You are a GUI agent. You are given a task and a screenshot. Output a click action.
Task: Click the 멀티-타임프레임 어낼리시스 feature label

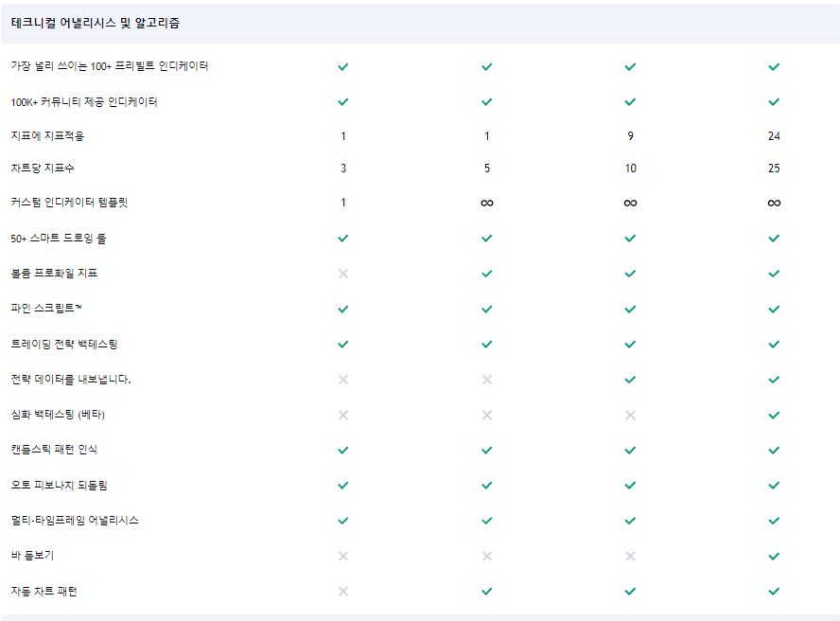(75, 521)
